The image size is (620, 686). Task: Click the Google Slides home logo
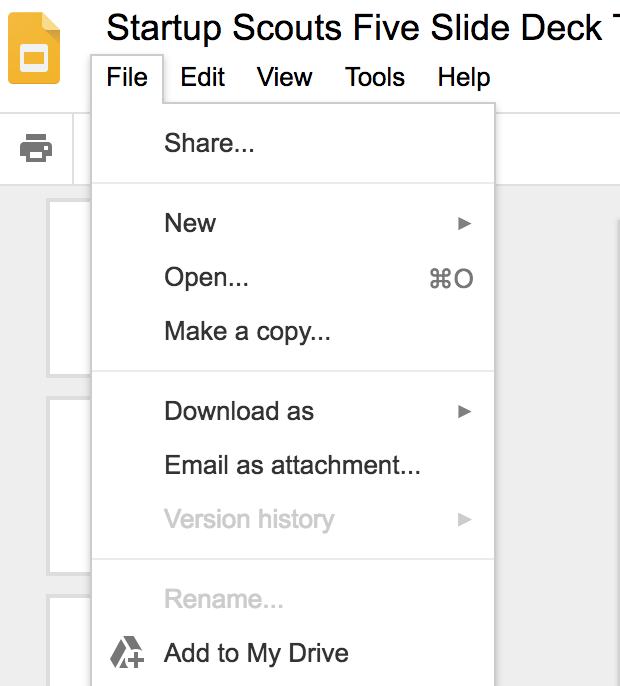[34, 48]
